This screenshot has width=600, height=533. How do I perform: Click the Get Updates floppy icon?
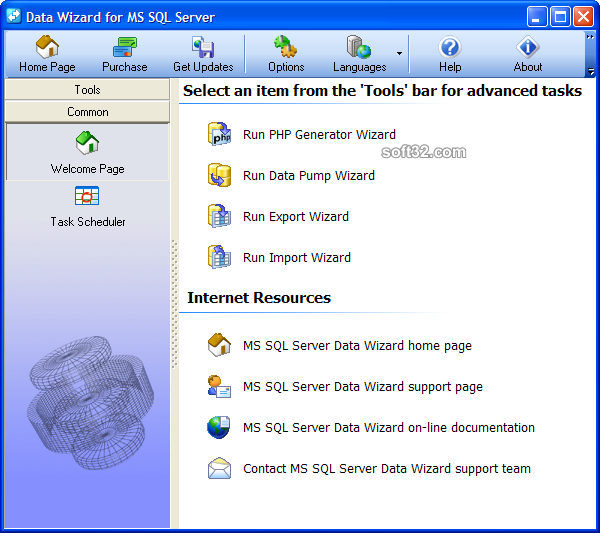tap(203, 47)
